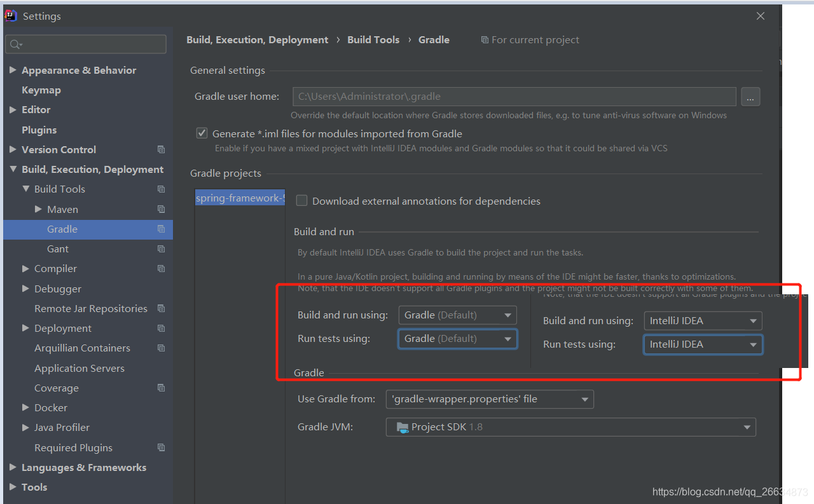Image resolution: width=814 pixels, height=504 pixels.
Task: Open 'Build and run using' Gradle (Default) dropdown
Action: click(458, 315)
